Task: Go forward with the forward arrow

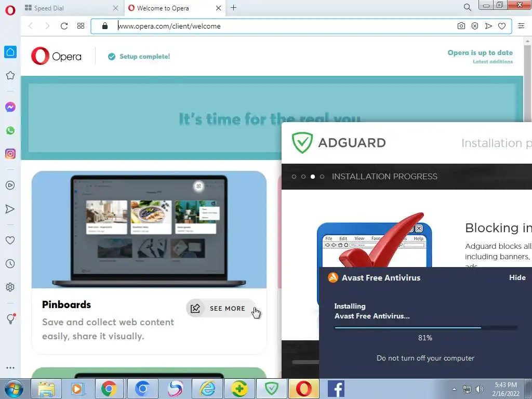Action: pyautogui.click(x=47, y=26)
